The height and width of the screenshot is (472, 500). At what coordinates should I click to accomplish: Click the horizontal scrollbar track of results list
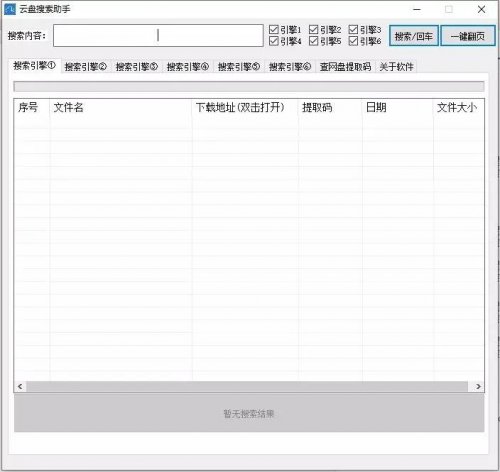point(247,386)
